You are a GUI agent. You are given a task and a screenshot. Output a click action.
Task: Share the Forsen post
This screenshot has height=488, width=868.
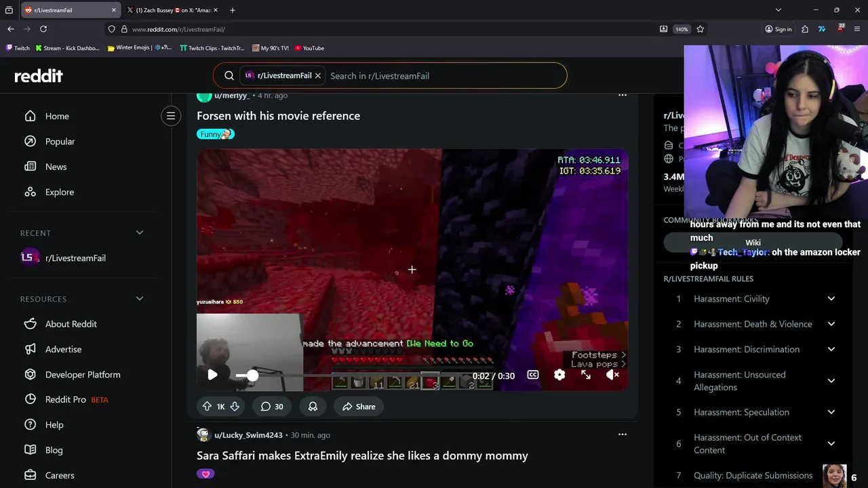coord(359,407)
